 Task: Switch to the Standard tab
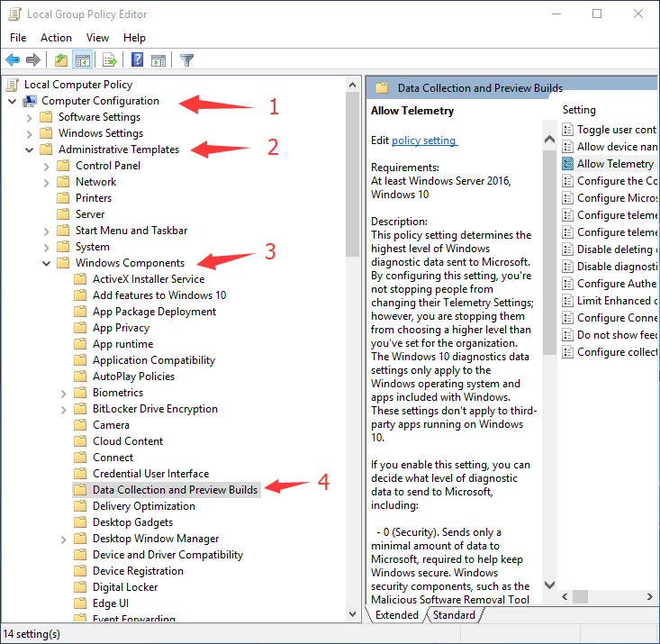point(454,615)
